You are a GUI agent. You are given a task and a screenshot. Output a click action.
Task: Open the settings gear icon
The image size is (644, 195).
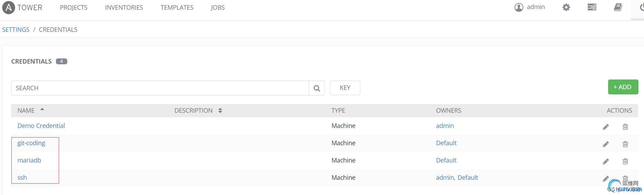coord(566,7)
